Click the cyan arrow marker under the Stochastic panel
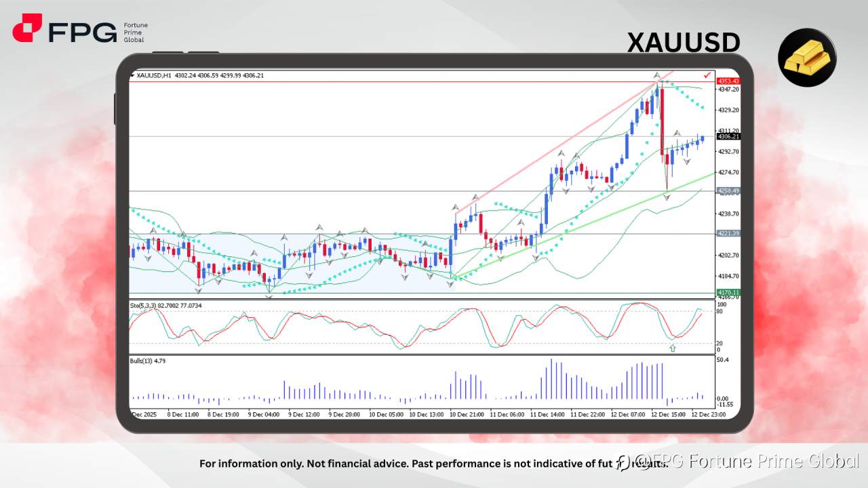 coord(672,348)
